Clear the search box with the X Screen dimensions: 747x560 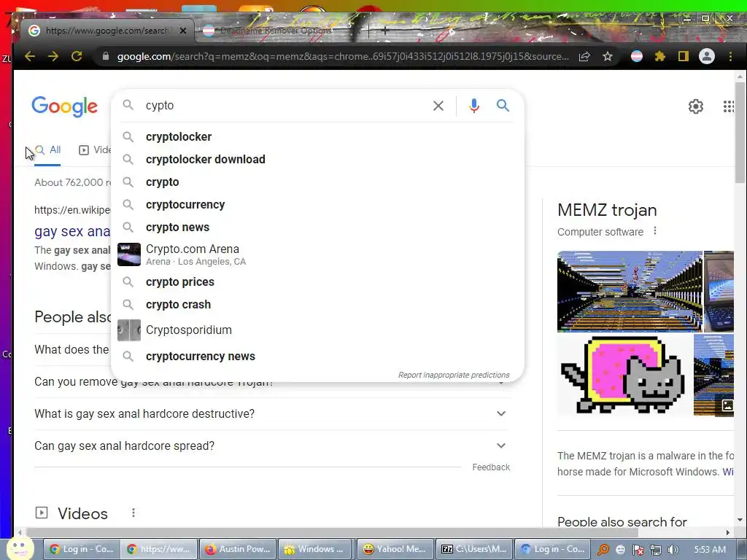coord(438,106)
